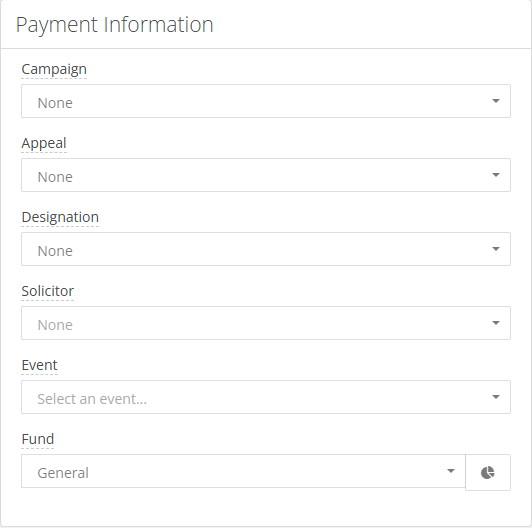Click the split fund pie chart icon

(488, 472)
